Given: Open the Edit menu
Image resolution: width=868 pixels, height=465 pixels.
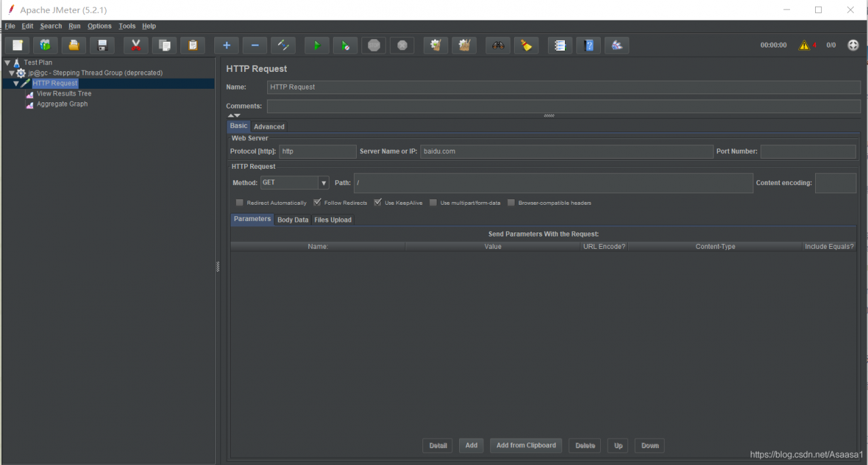Looking at the screenshot, I should pos(27,26).
